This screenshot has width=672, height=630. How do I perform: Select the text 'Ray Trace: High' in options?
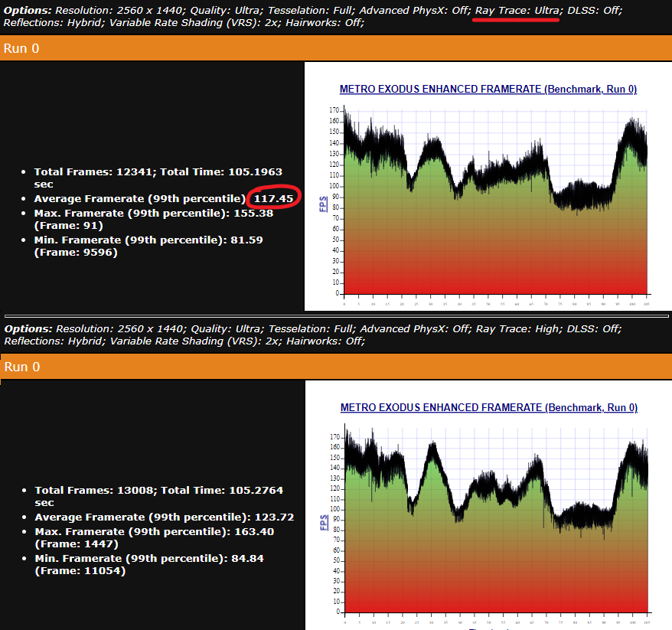click(x=517, y=328)
